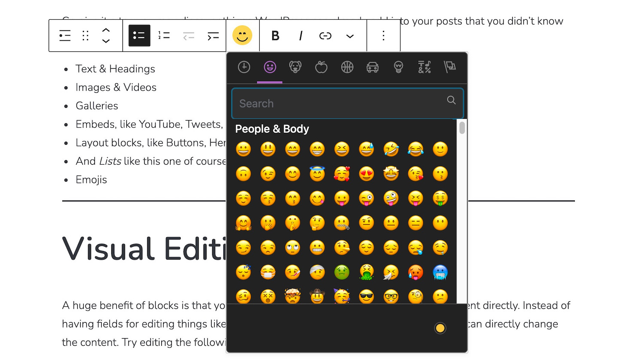The image size is (644, 363).
Task: Pick the money-mouth face emoji
Action: coord(440,198)
